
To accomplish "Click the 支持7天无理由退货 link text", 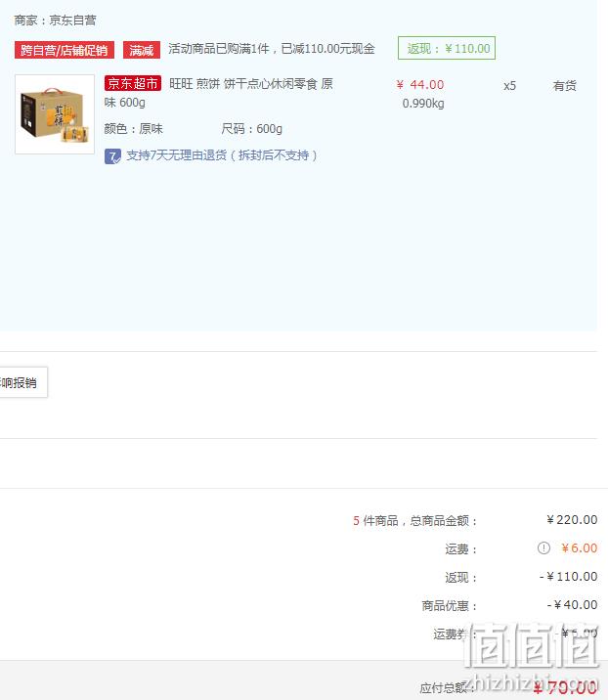I will (x=222, y=155).
